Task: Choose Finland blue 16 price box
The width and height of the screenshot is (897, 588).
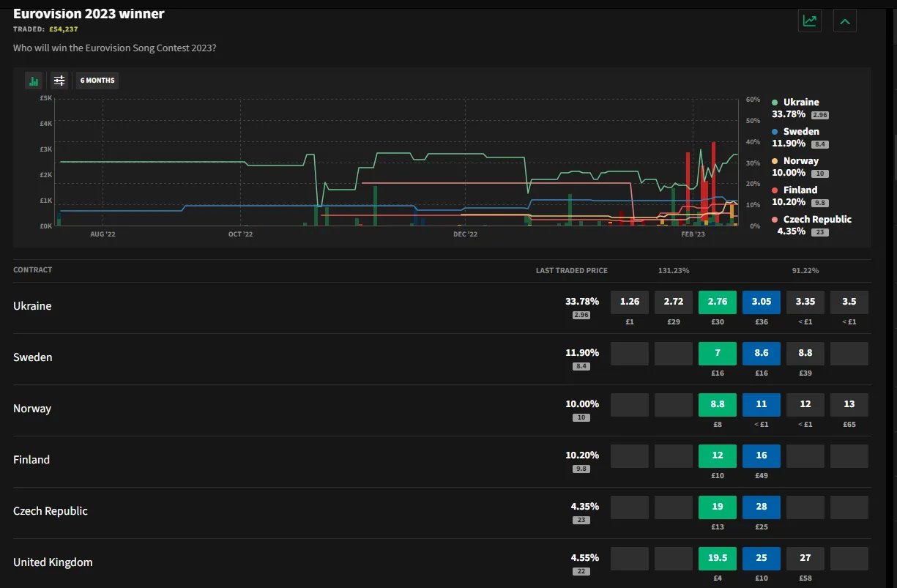Action: coord(762,455)
